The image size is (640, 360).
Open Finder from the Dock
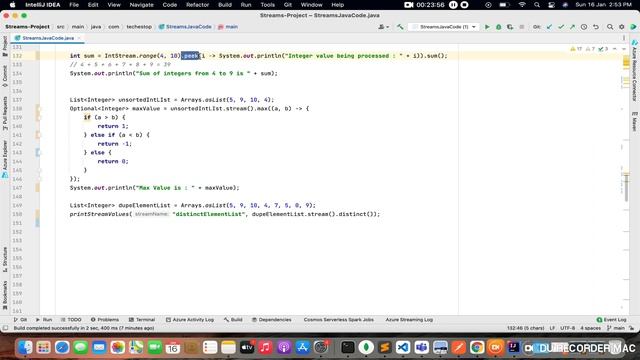tap(25, 347)
